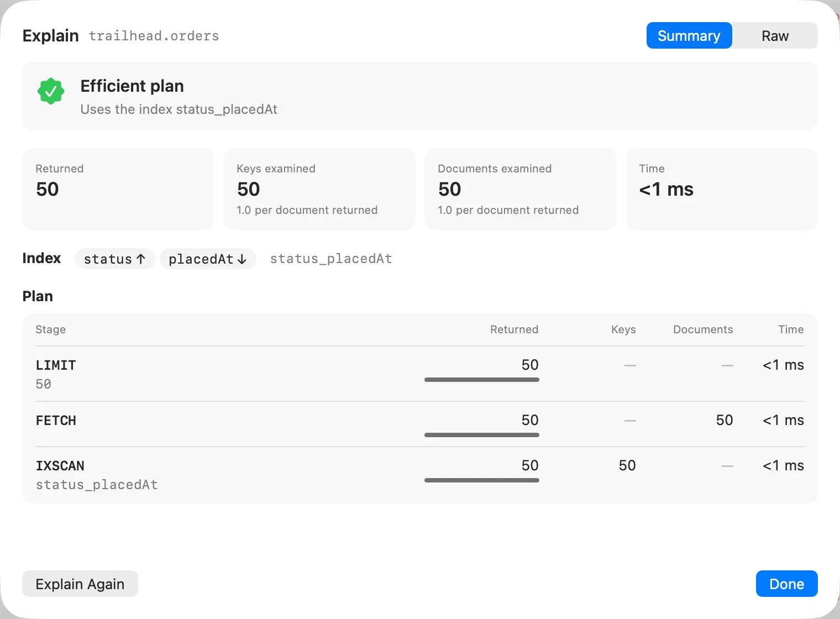Click the Time value in the FETCH row
The width and height of the screenshot is (840, 619).
pyautogui.click(x=784, y=420)
